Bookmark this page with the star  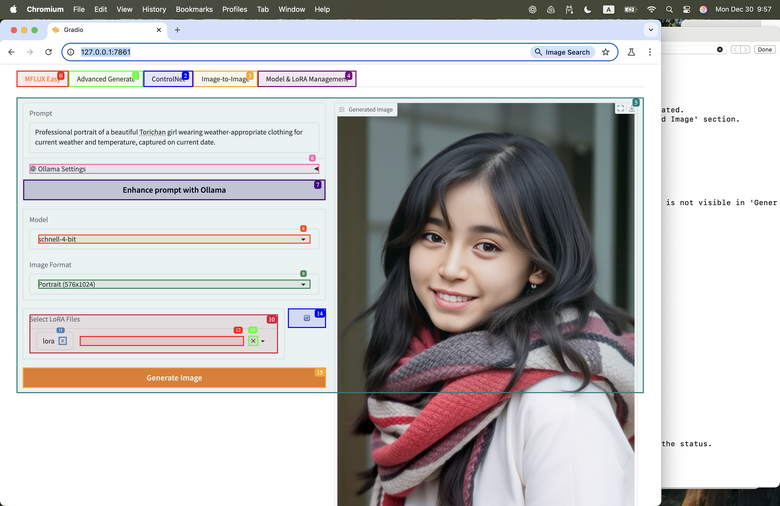pos(605,52)
